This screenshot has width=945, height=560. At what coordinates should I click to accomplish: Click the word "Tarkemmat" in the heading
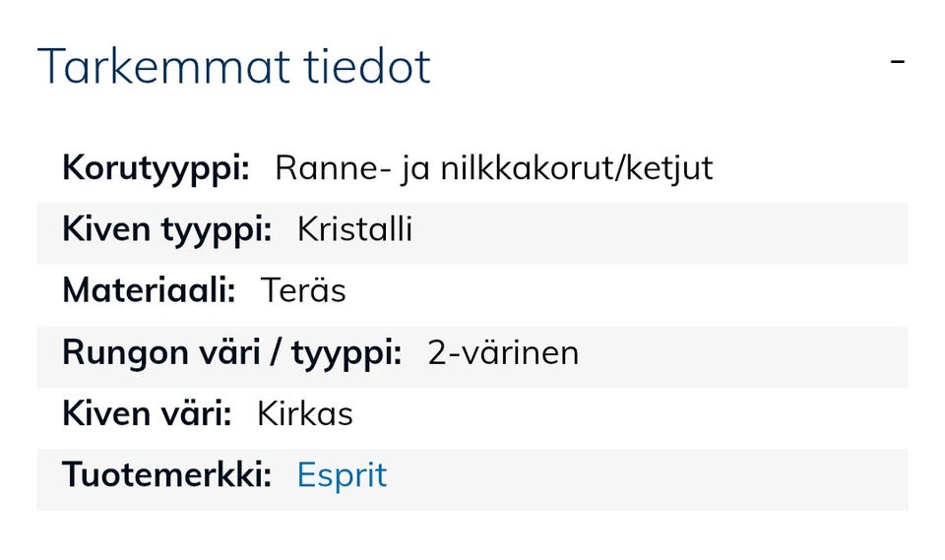163,67
